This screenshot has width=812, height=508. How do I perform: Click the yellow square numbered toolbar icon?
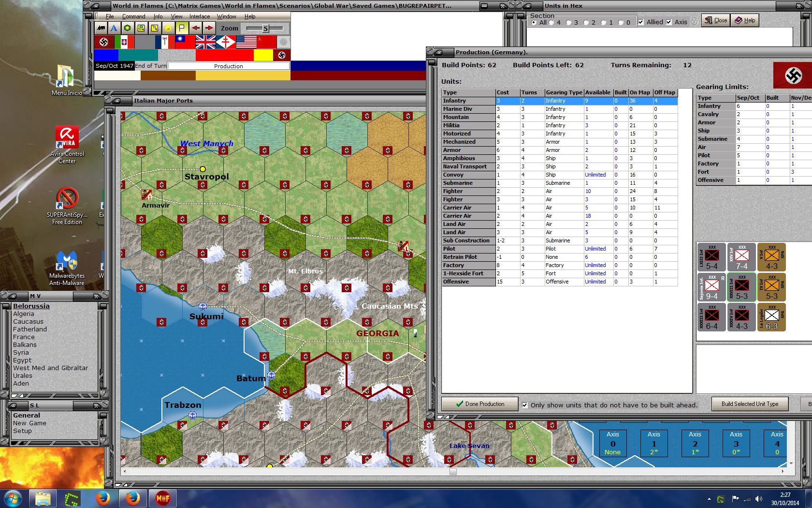click(155, 28)
